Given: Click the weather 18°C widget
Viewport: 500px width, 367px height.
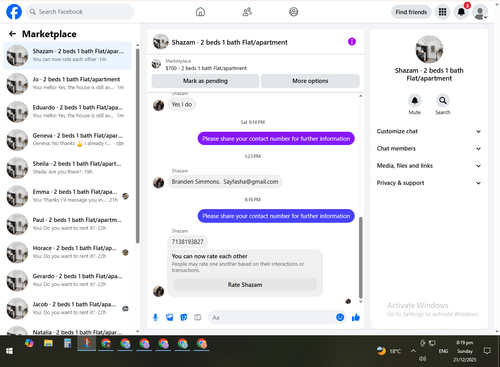Looking at the screenshot, I should click(389, 351).
